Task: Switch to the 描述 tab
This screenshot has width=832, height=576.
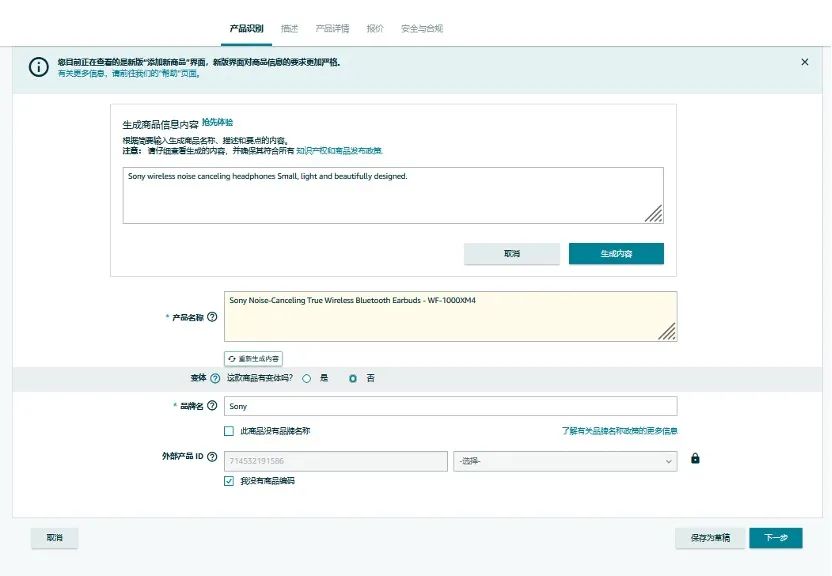Action: [x=289, y=29]
